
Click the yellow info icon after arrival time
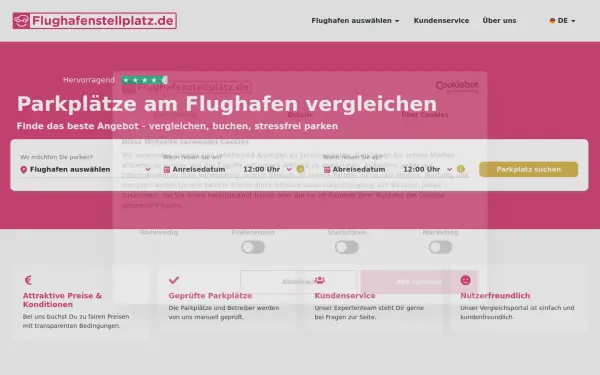(300, 169)
